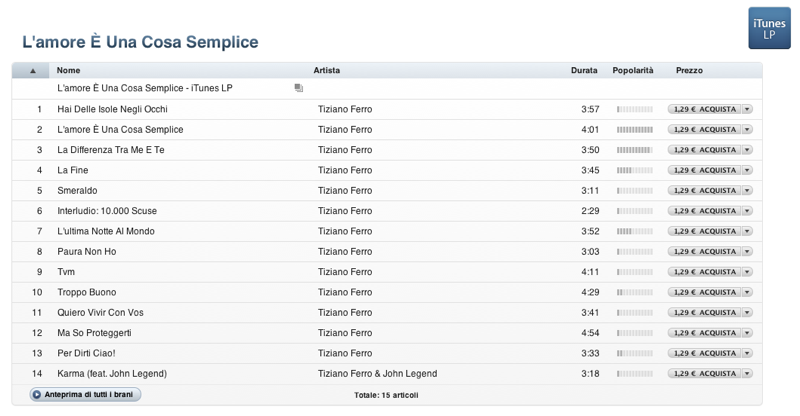Click the popularity bar for La Fine
The image size is (800, 416).
pyautogui.click(x=634, y=170)
